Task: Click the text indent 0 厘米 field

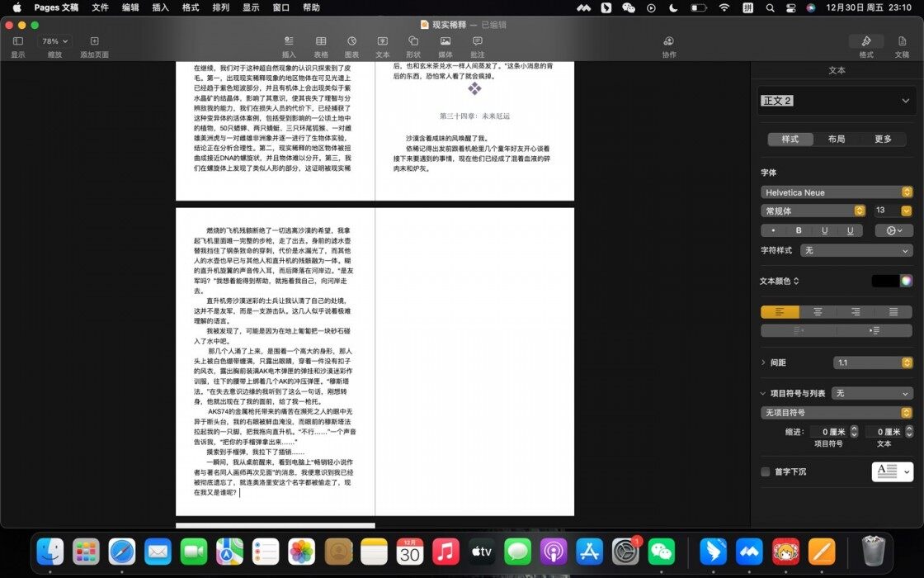Action: pos(884,432)
